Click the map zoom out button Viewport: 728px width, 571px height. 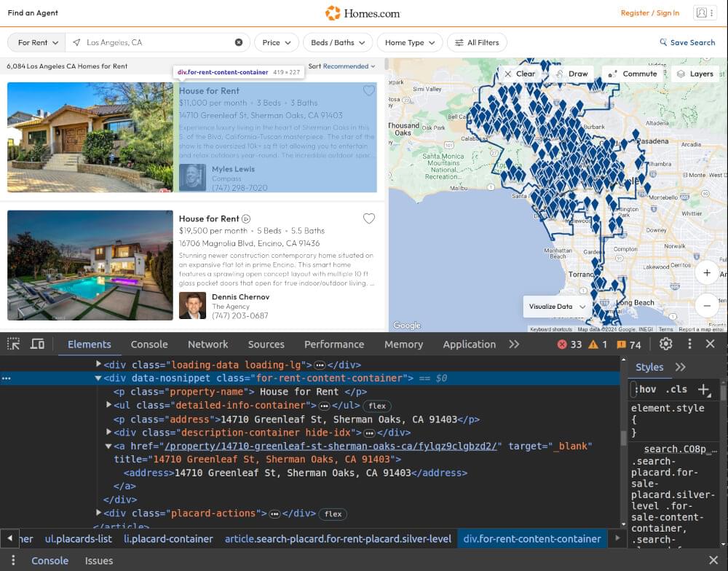click(707, 305)
